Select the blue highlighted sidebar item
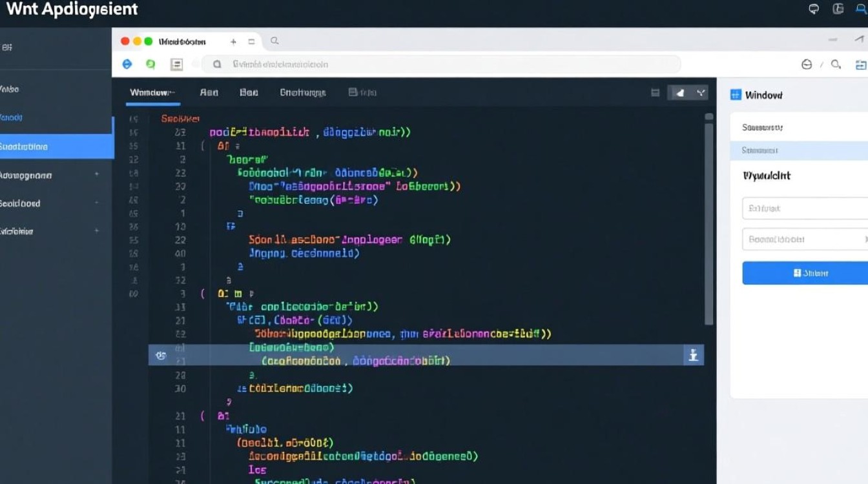 coord(56,146)
